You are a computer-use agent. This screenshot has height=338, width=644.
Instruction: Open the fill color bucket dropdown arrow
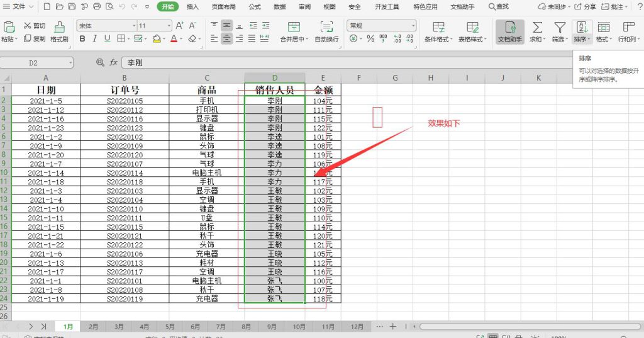click(x=163, y=39)
